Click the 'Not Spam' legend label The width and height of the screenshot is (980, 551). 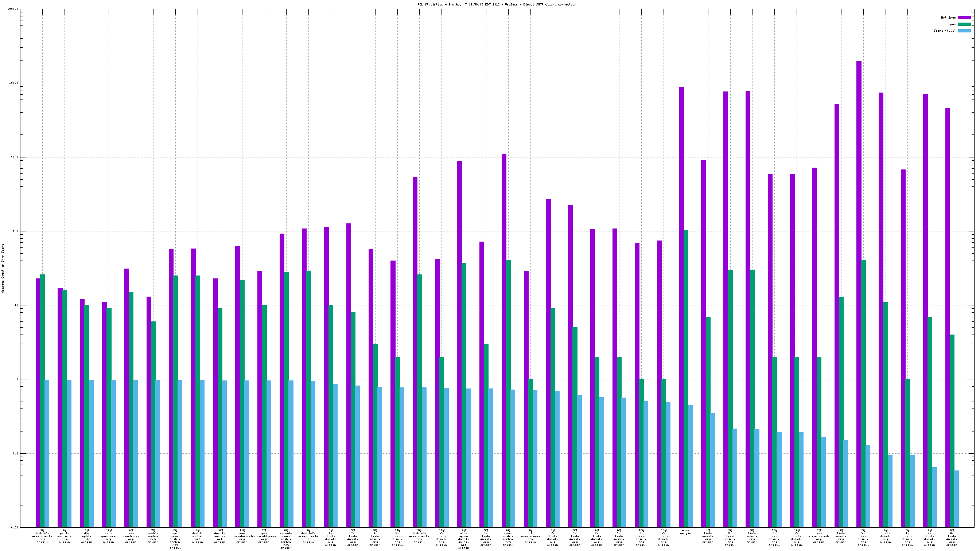tap(948, 17)
